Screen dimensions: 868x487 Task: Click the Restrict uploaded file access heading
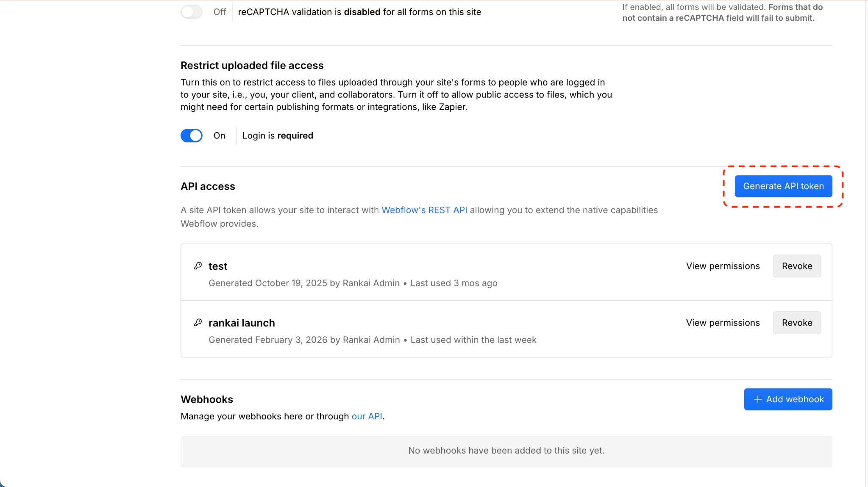[252, 65]
